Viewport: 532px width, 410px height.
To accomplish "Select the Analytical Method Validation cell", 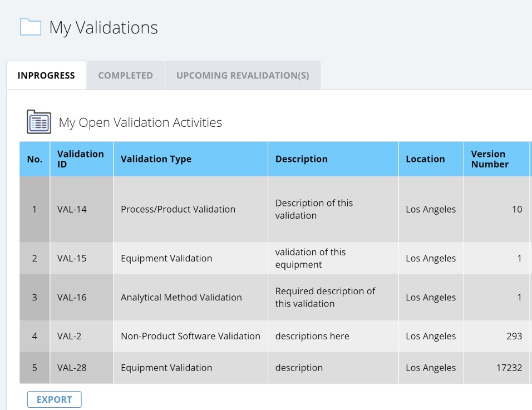I will 191,298.
